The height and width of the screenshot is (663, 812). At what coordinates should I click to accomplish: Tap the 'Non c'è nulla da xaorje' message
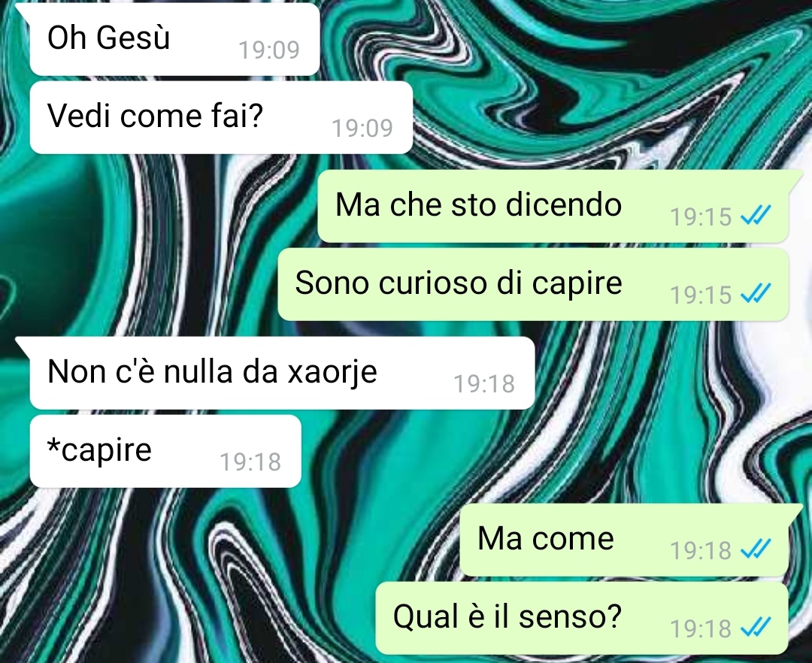(x=282, y=373)
